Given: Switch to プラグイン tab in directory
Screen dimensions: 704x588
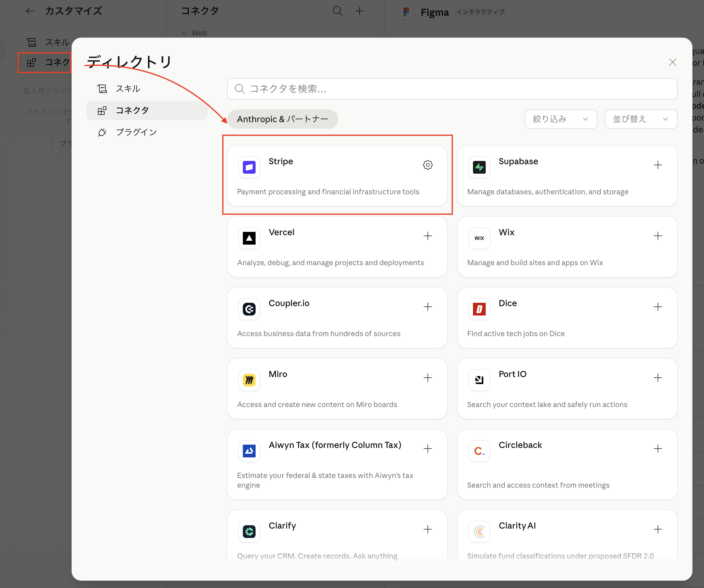Looking at the screenshot, I should coord(136,132).
